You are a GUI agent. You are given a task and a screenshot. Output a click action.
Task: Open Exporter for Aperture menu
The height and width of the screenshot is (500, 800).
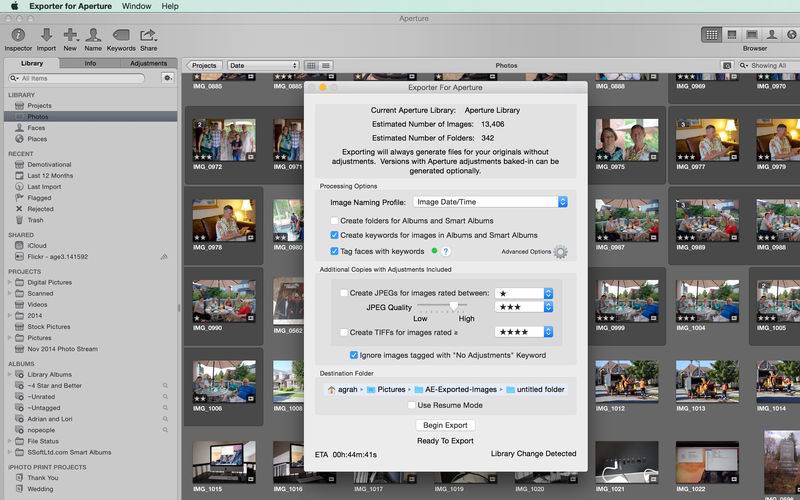pyautogui.click(x=70, y=6)
